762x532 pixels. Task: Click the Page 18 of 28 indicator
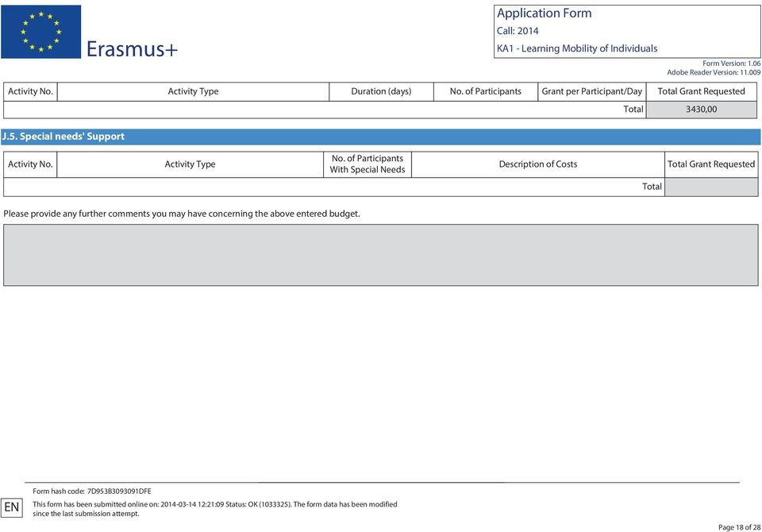tap(739, 527)
